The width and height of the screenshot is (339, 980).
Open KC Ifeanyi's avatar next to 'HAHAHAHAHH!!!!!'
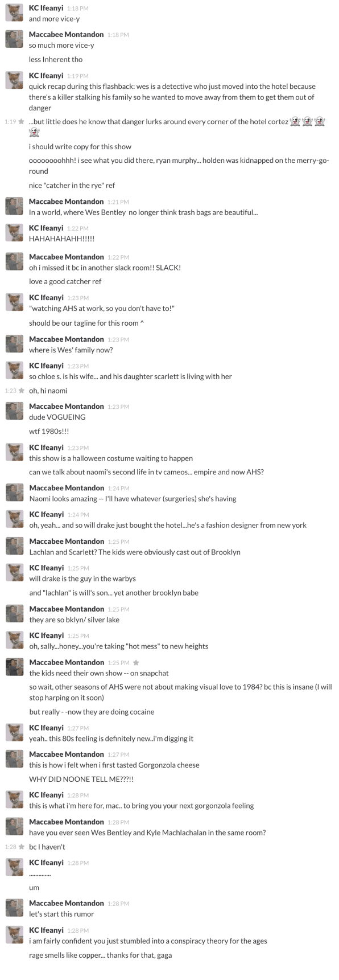click(14, 233)
